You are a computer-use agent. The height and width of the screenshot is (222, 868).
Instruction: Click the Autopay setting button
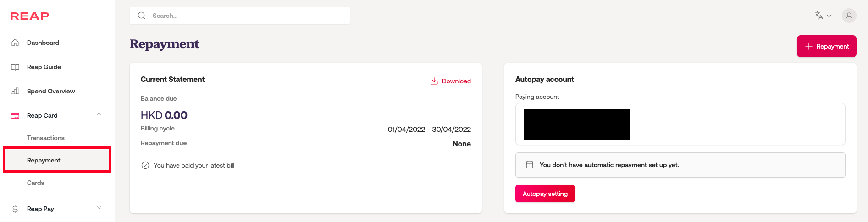click(545, 194)
